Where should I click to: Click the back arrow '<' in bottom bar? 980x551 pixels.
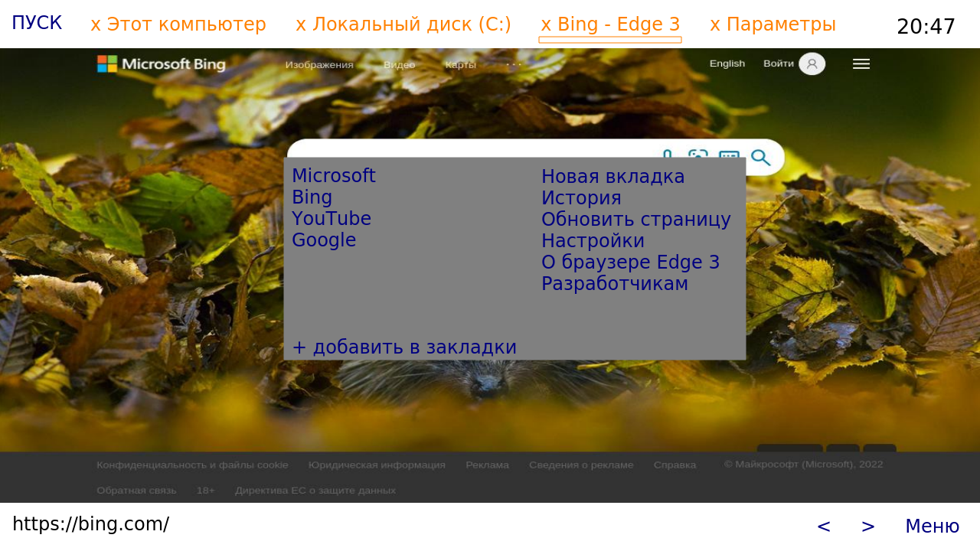coord(824,527)
